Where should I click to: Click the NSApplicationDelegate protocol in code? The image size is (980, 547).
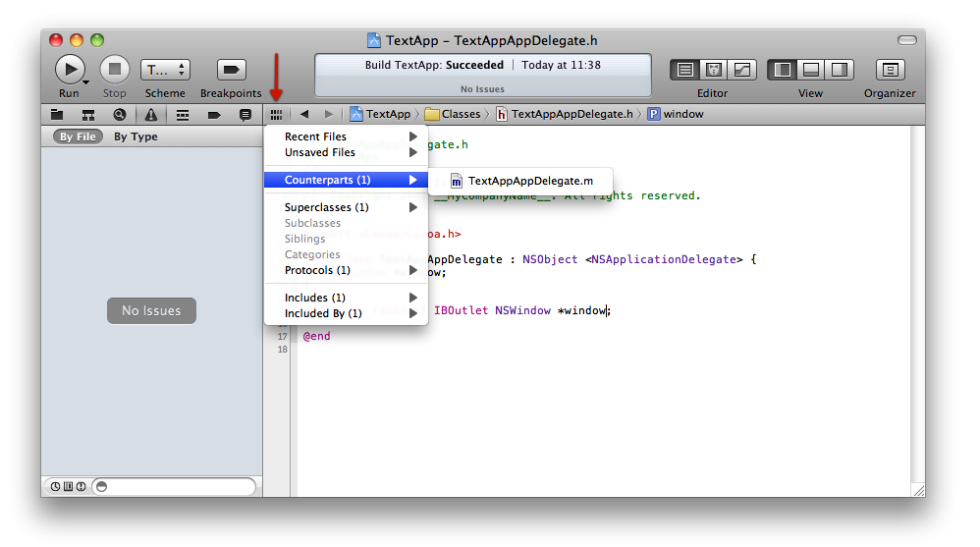[x=663, y=259]
